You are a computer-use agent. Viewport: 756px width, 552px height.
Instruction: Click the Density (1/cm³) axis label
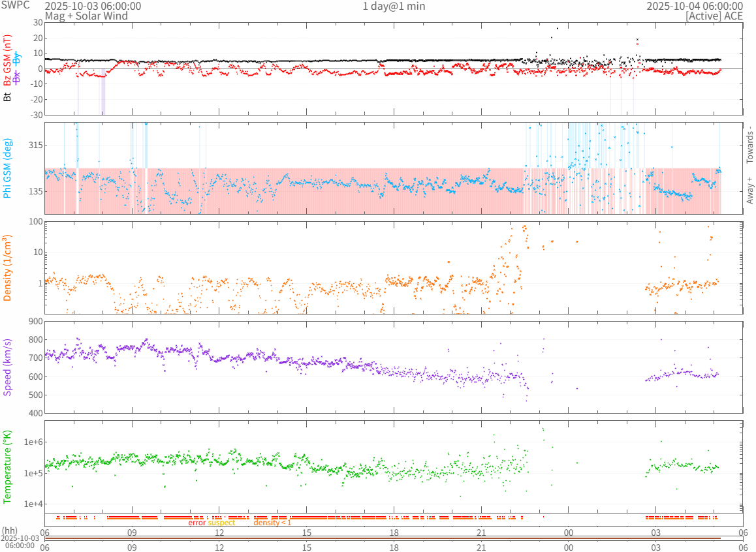tap(8, 268)
